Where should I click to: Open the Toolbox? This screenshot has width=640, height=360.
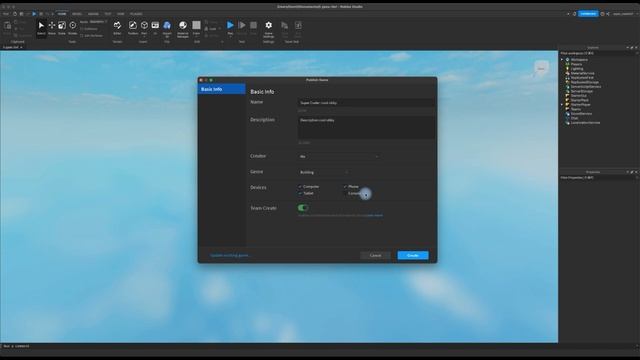point(133,28)
